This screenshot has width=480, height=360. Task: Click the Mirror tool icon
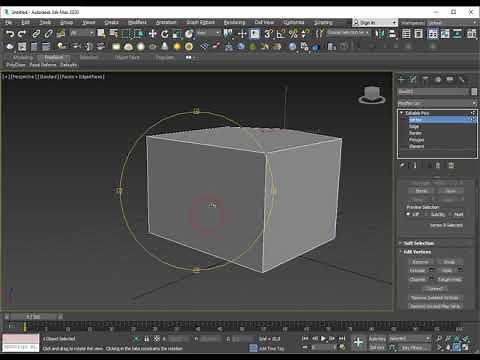point(380,34)
